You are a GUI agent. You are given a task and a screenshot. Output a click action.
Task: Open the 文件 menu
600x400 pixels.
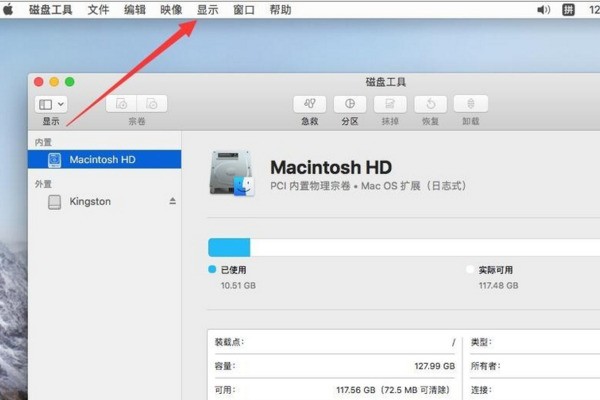[98, 10]
